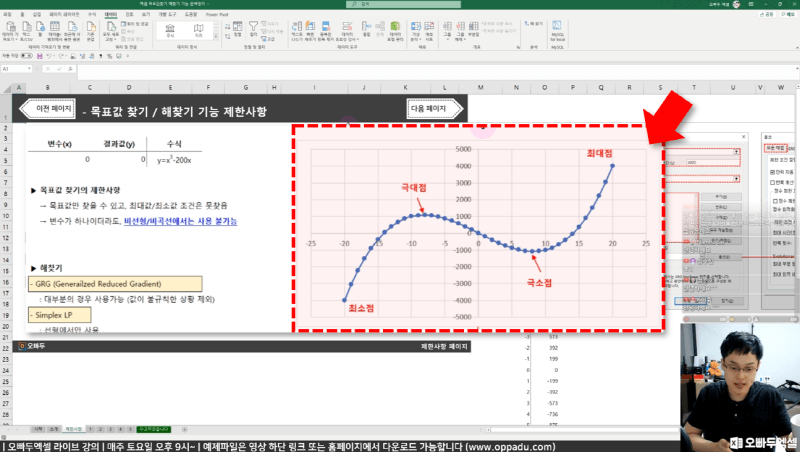Viewport: 800px width, 452px height.
Task: Click the Comments (메모) button
Action: coord(788,14)
